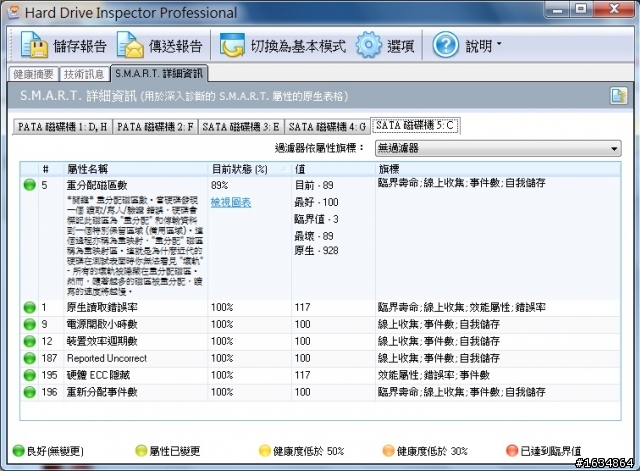The height and width of the screenshot is (471, 640).
Task: Click green status icon for attribute 5
Action: click(x=29, y=185)
